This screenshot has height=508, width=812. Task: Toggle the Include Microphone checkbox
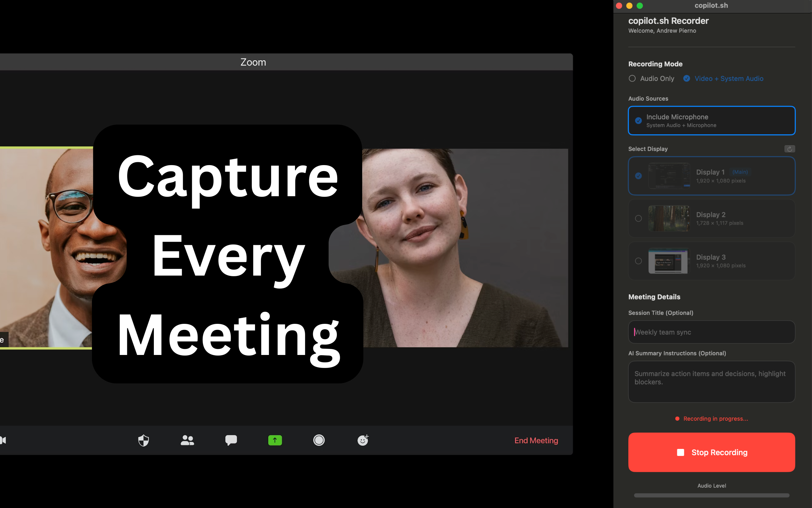click(x=638, y=121)
